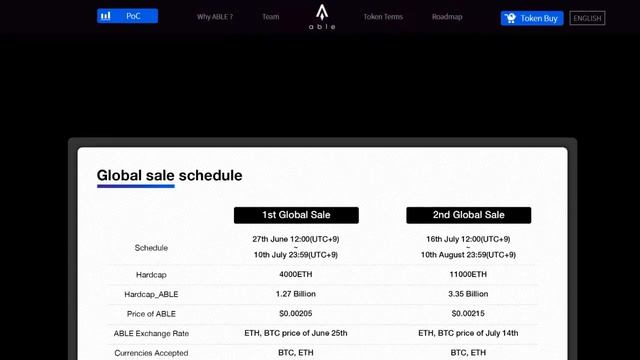The height and width of the screenshot is (360, 640).
Task: Open the Why ABLE? menu item
Action: point(215,17)
